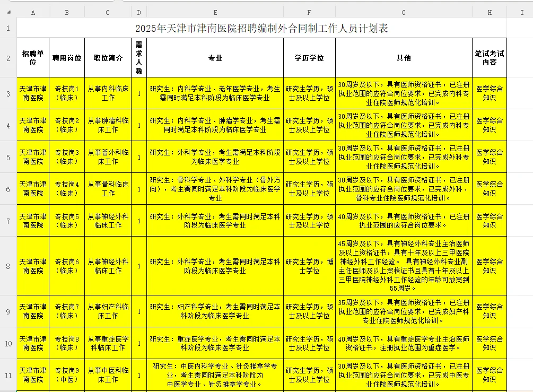Click cell 从事普外科临床工作
This screenshot has width=533, height=392.
coord(108,157)
